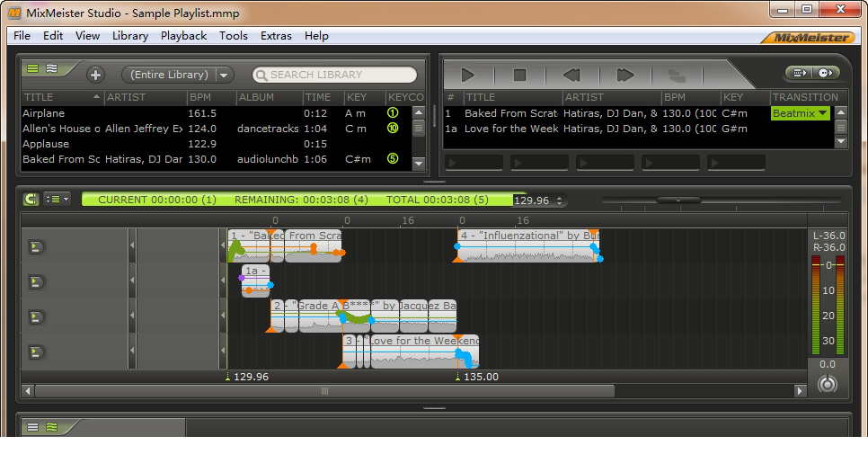Open the Playback menu

coord(183,36)
